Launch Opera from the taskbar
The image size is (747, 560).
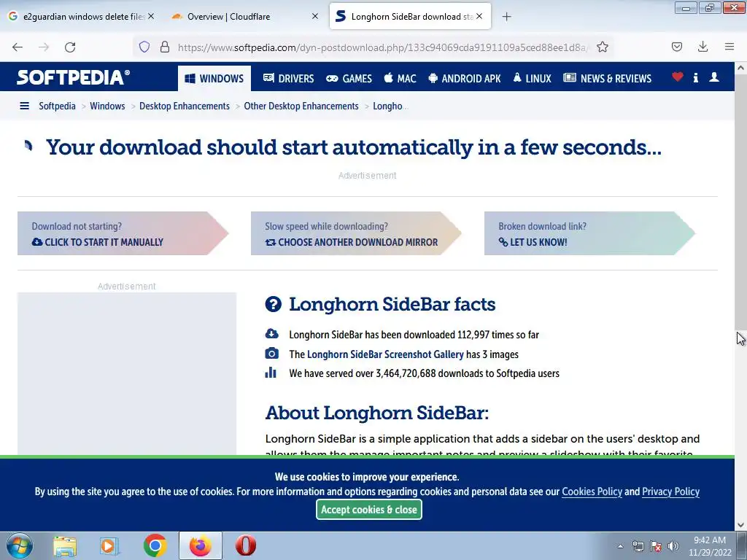coord(246,545)
